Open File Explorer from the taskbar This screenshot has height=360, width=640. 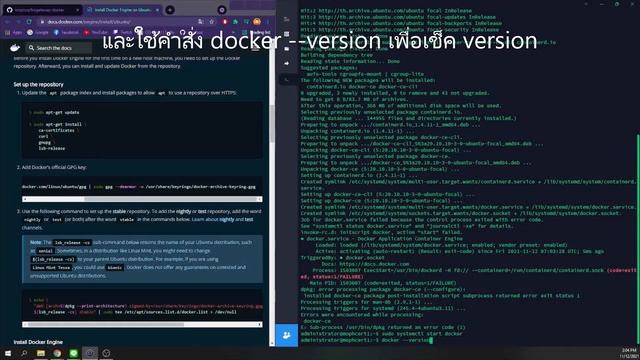[x=41, y=353]
